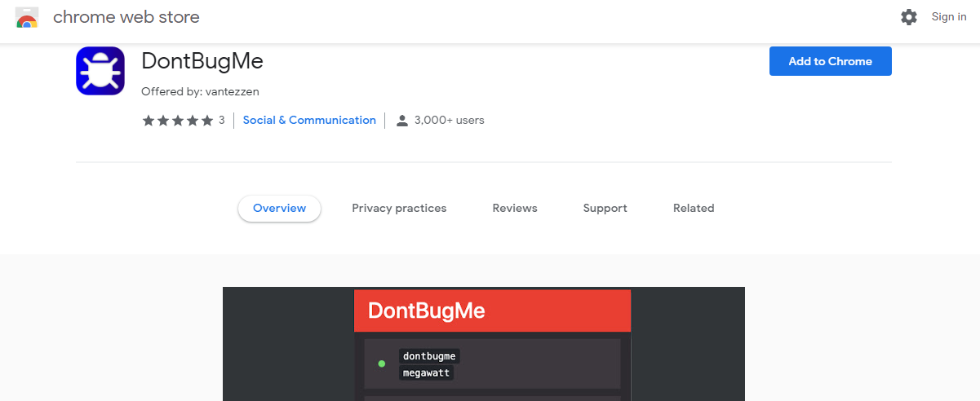Open the Reviews tab
The image size is (980, 401).
coord(515,209)
